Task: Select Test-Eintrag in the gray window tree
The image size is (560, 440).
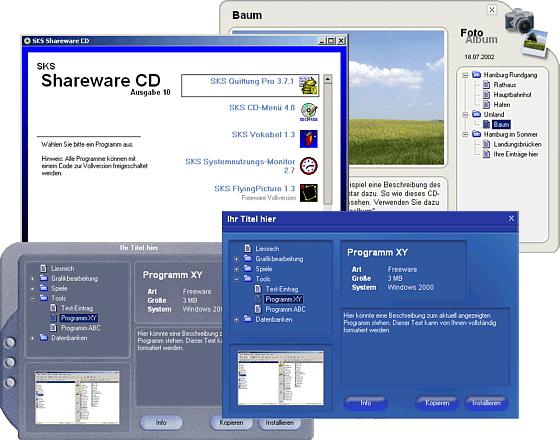Action: (77, 308)
